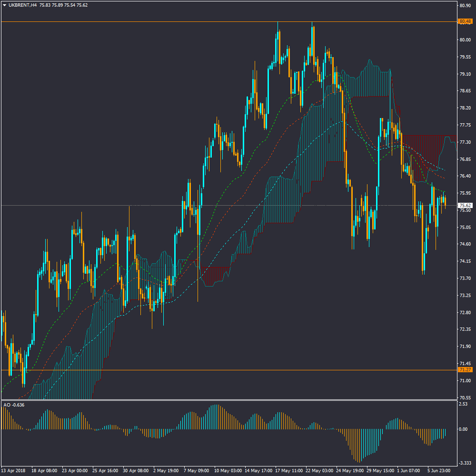This screenshot has height=476, width=476.
Task: Click the 80.90 price scale label
Action: pyautogui.click(x=464, y=6)
